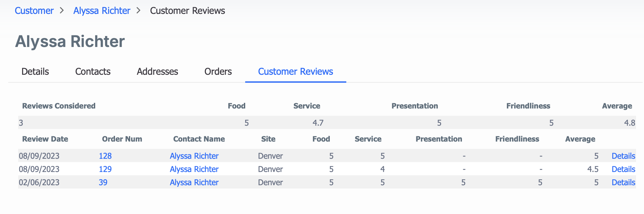View Details for the 02/06/2023 review
The image size is (644, 214).
(623, 182)
